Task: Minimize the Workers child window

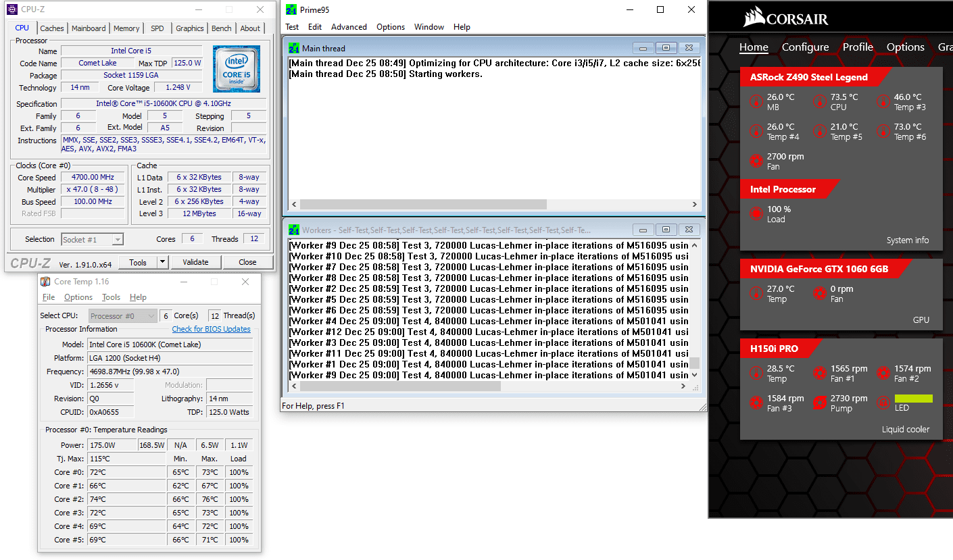Action: point(643,230)
